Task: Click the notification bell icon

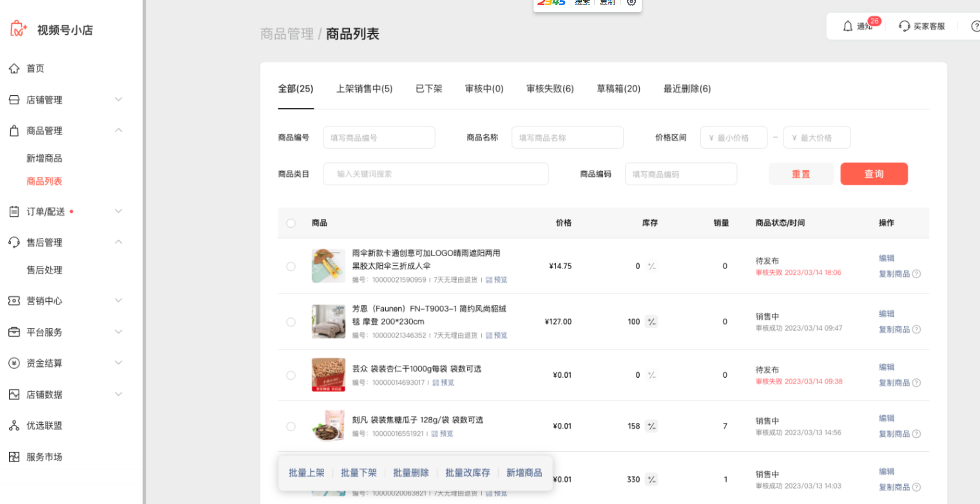Action: click(849, 26)
